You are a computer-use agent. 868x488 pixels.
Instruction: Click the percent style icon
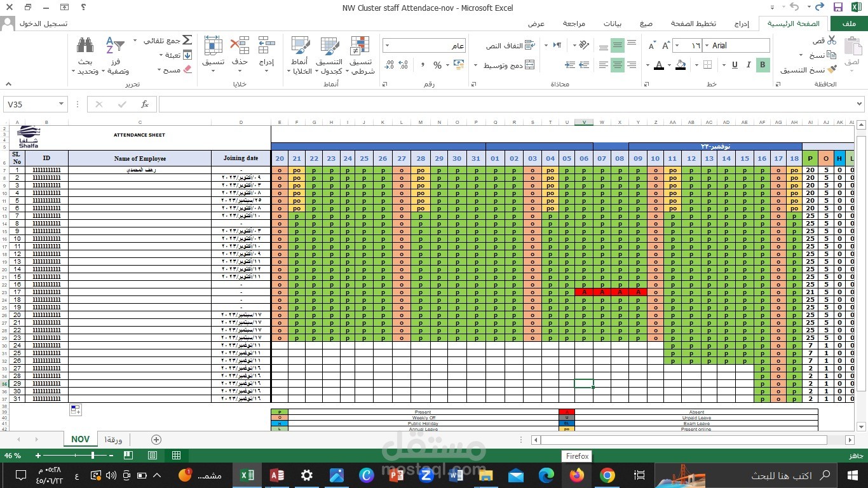point(437,65)
